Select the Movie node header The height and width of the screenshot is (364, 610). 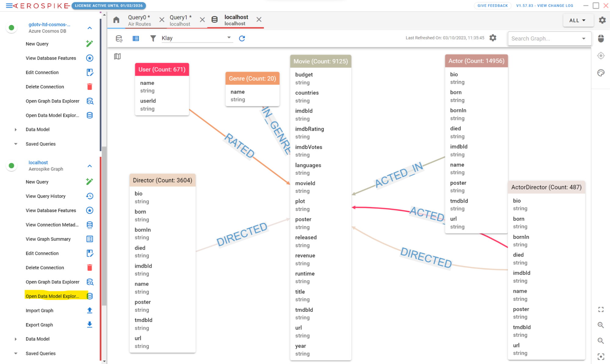[x=320, y=61]
